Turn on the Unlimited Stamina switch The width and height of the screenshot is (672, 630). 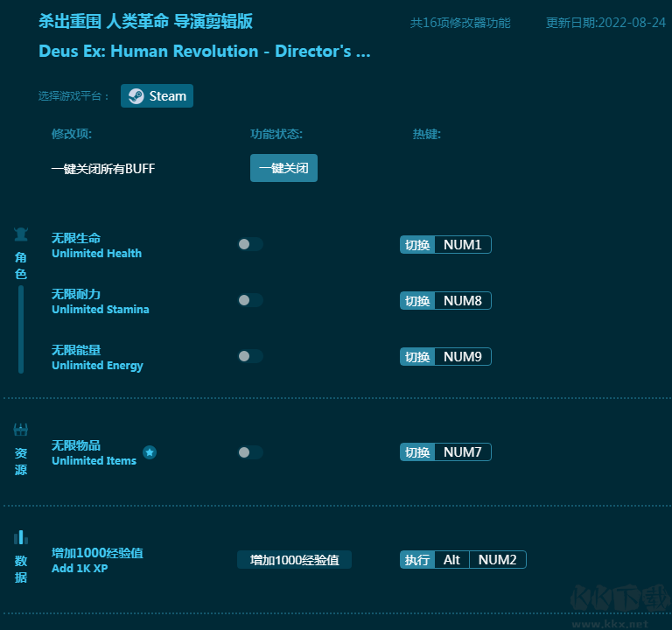point(249,300)
